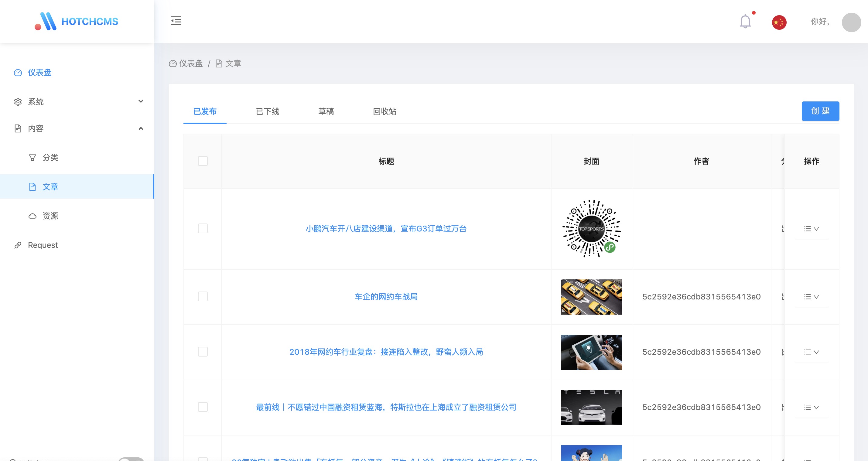The width and height of the screenshot is (868, 461).
Task: Open 仪表盘 dashboard in sidebar
Action: [39, 73]
